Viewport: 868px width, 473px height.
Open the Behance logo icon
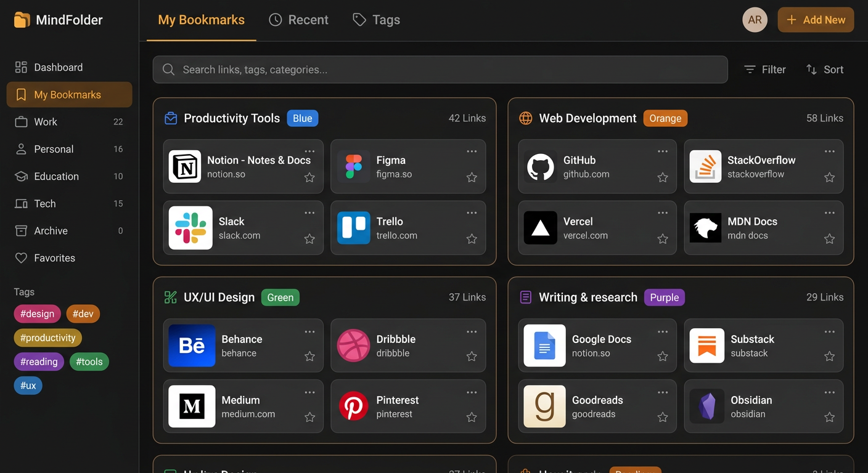click(x=192, y=346)
